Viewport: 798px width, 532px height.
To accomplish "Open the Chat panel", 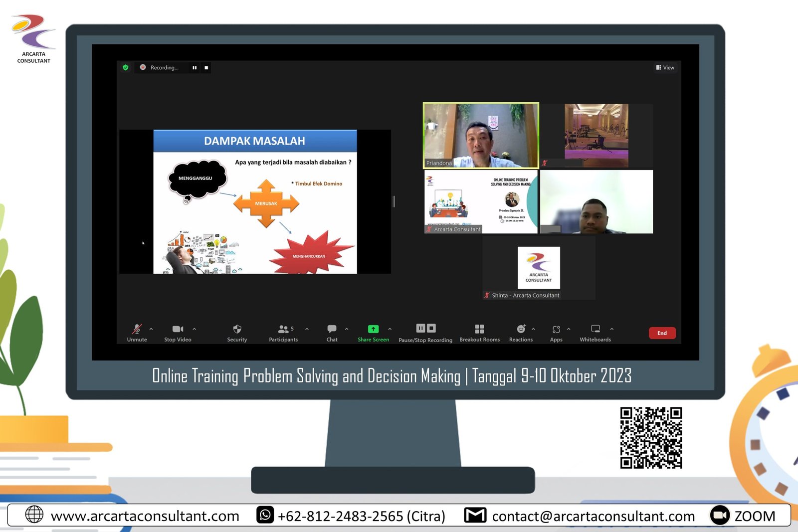I will point(332,329).
